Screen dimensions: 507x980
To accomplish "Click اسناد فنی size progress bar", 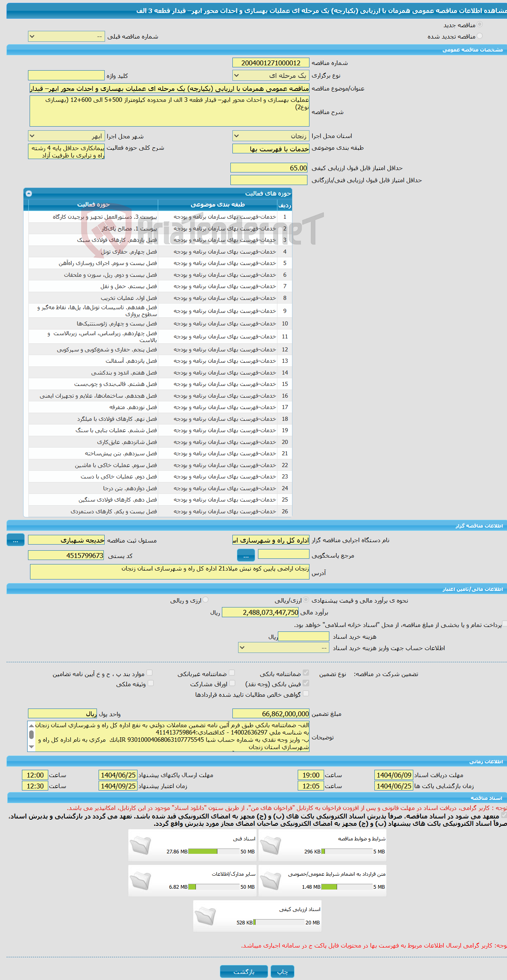I will click(x=214, y=851).
